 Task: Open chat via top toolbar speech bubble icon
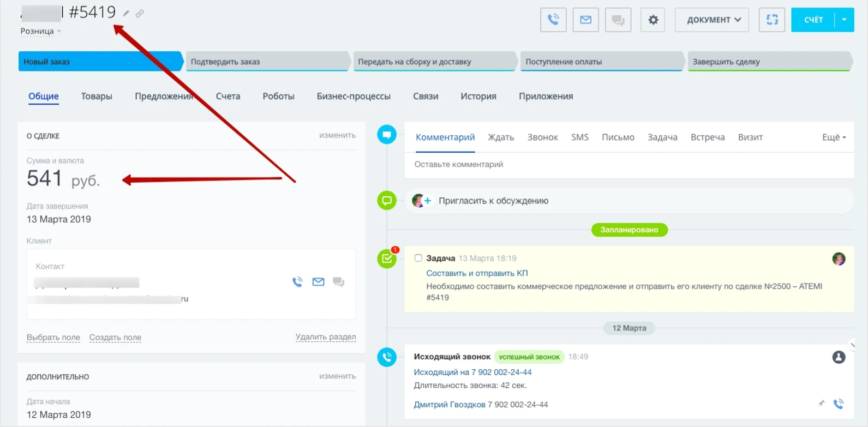(x=618, y=20)
